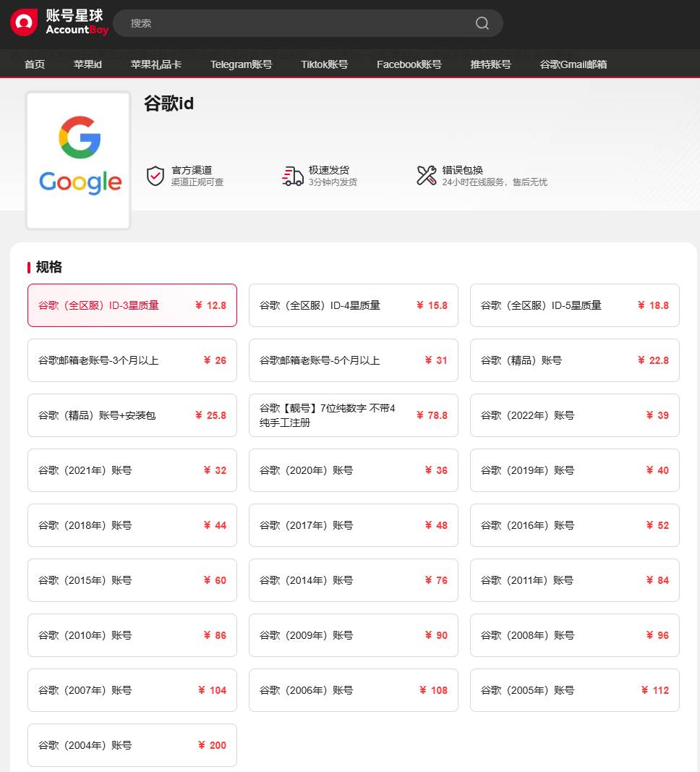Select 谷歌（2005年）账号 for ¥112

point(575,690)
